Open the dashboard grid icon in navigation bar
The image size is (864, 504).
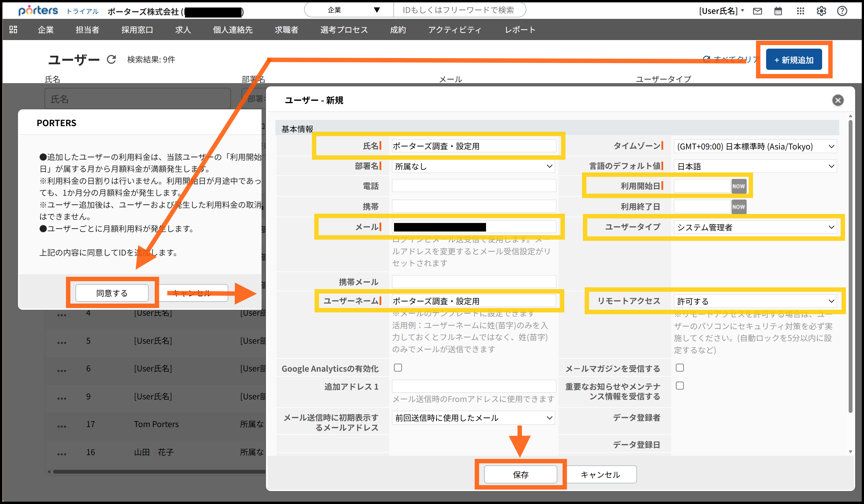tap(13, 29)
